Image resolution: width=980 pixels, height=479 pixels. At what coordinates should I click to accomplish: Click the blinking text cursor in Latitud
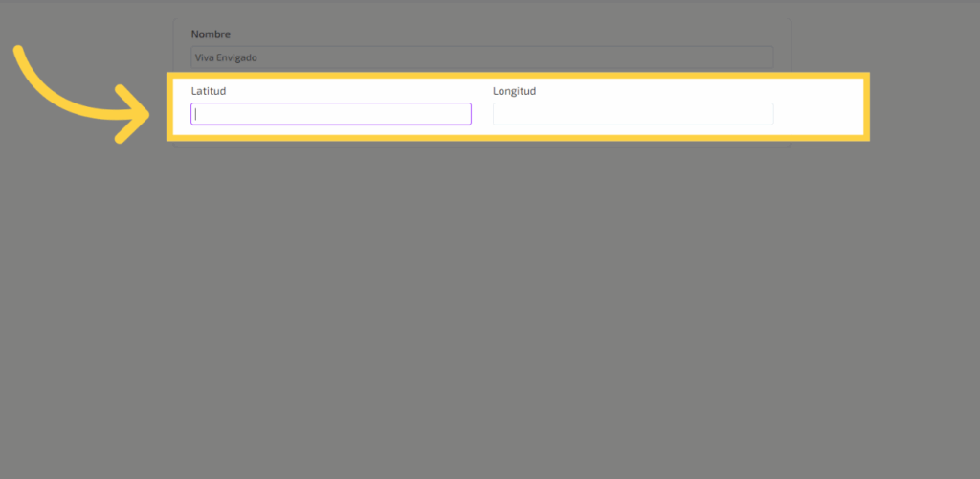[x=195, y=114]
